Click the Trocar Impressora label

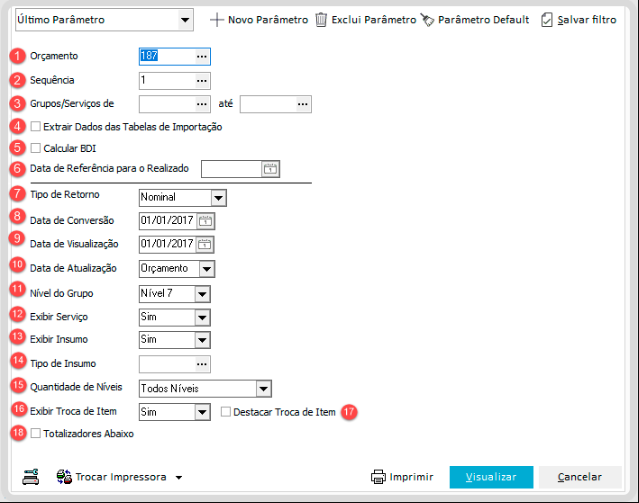tap(121, 477)
